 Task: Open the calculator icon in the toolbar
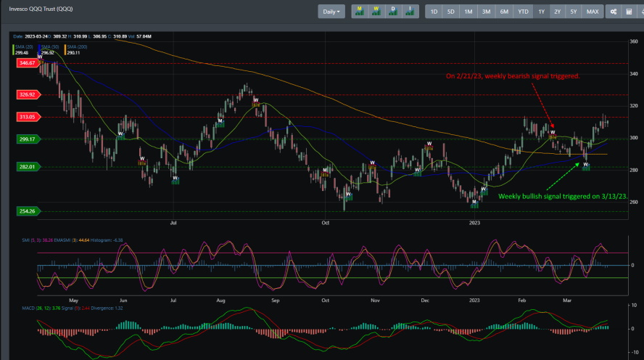coord(629,12)
